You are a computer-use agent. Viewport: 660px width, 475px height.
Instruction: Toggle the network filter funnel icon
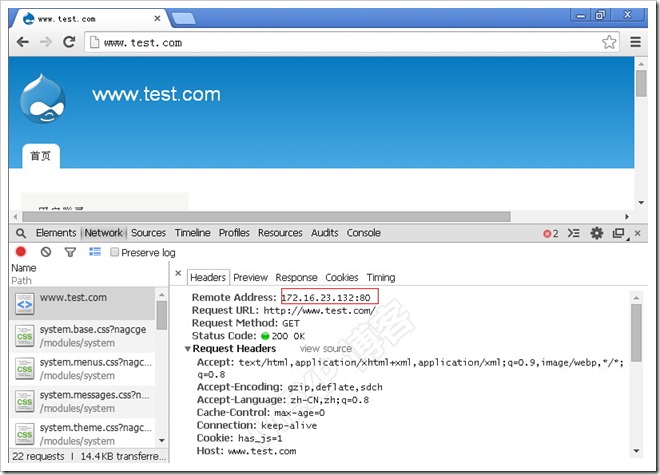tap(70, 252)
